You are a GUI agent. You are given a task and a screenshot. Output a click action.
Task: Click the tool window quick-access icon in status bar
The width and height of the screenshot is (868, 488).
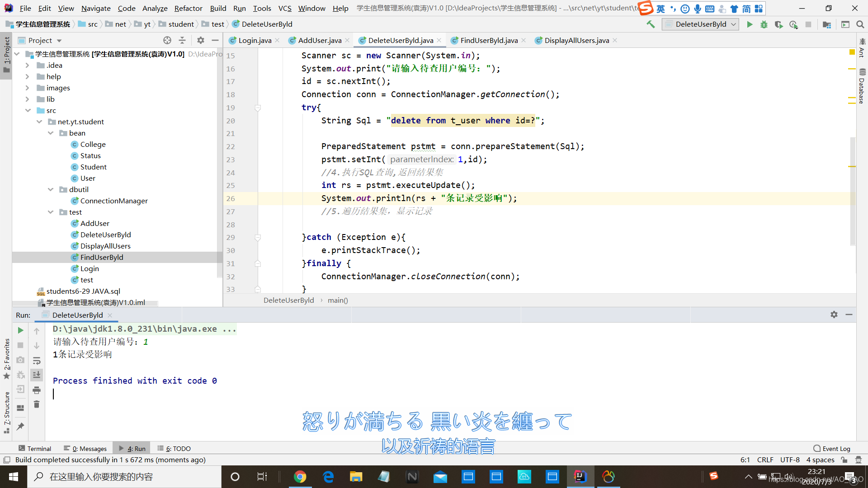(x=7, y=460)
